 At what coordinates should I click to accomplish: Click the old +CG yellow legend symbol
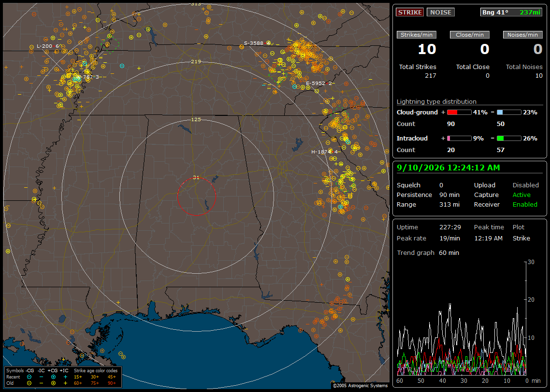coord(53,383)
